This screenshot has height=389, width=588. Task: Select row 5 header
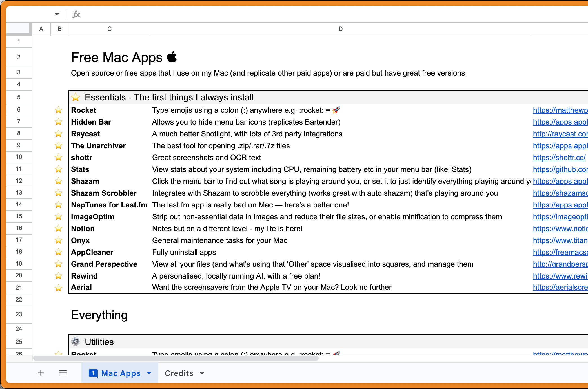click(x=19, y=97)
